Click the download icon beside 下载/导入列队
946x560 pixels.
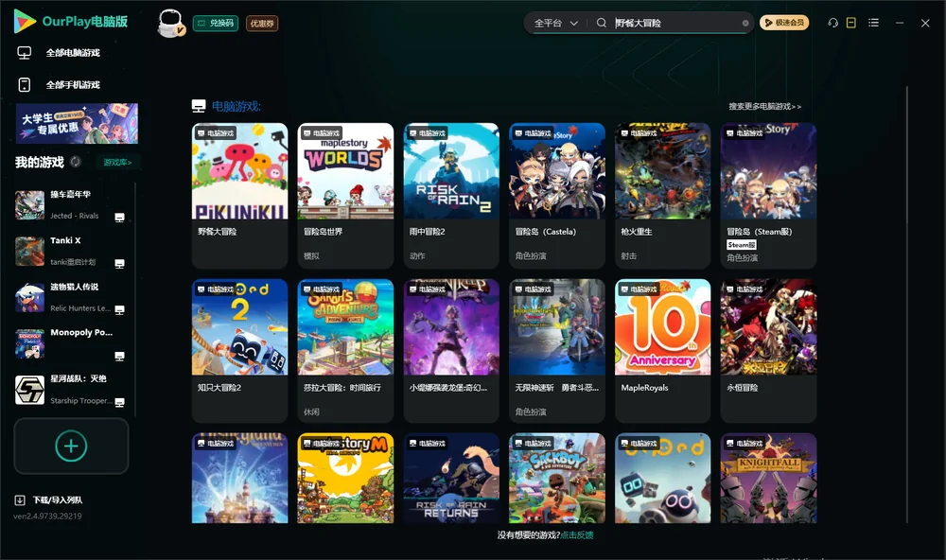pos(20,499)
